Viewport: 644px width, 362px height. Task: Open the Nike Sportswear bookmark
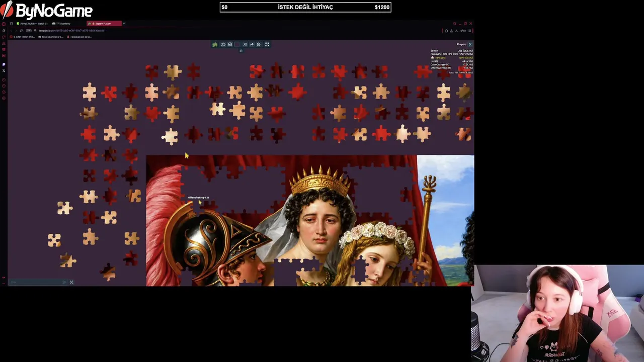[x=51, y=37]
